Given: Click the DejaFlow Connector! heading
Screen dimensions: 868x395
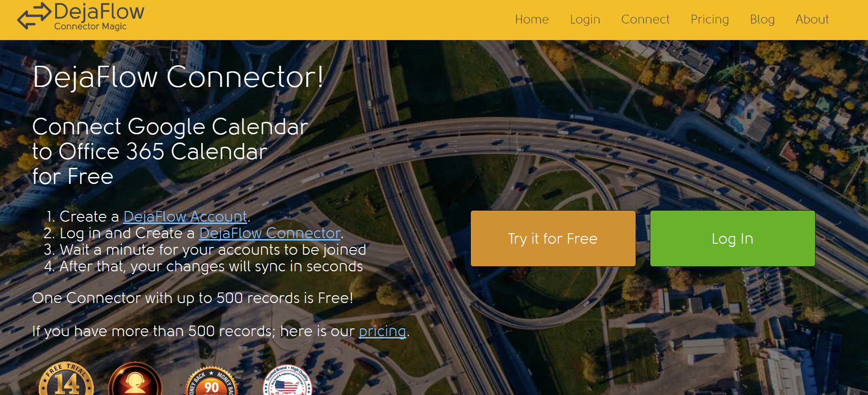Looking at the screenshot, I should (x=179, y=77).
